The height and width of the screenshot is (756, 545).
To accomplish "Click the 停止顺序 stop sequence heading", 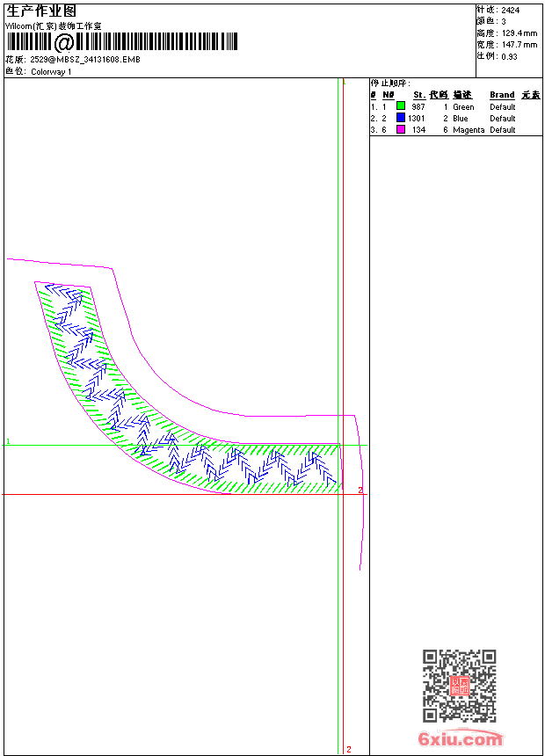I will click(390, 84).
